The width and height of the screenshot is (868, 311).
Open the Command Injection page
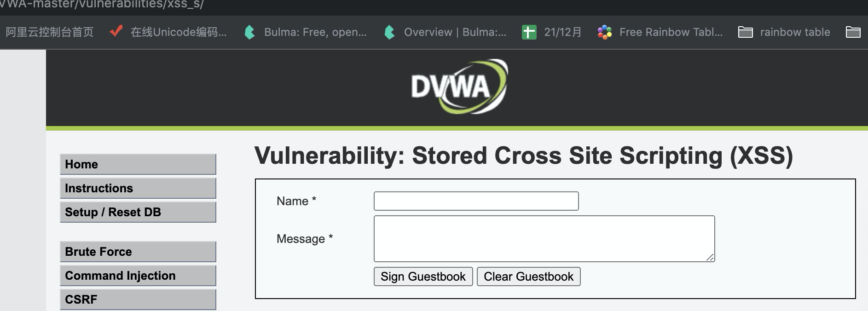(x=138, y=276)
